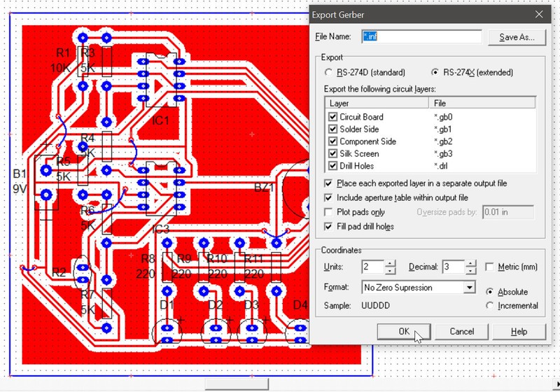Increase the Units value
Viewport: 560px width, 392px height.
tap(390, 263)
